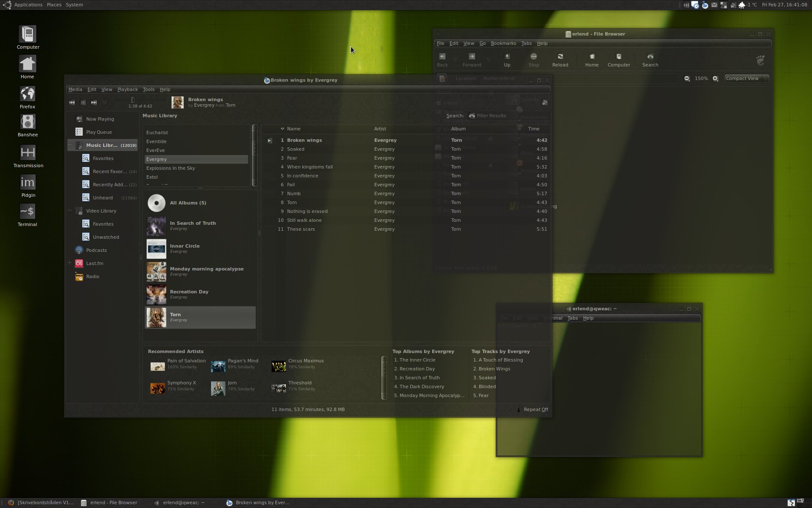Open File Browser Bookmarks menu
The width and height of the screenshot is (812, 508).
(x=503, y=43)
